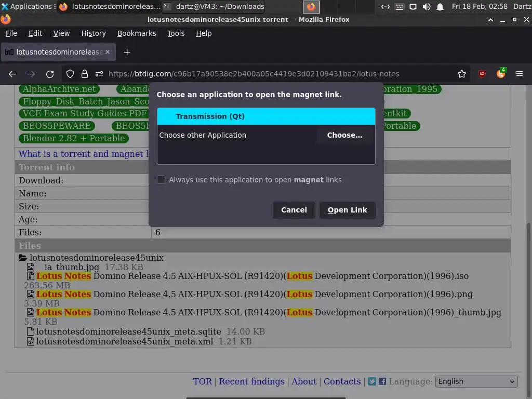Image resolution: width=532 pixels, height=399 pixels.
Task: Click the 263.56 MB size value
Action: [47, 285]
